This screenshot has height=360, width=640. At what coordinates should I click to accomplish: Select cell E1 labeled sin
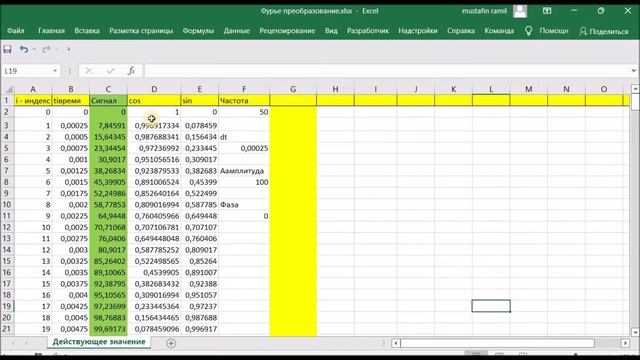[200, 100]
